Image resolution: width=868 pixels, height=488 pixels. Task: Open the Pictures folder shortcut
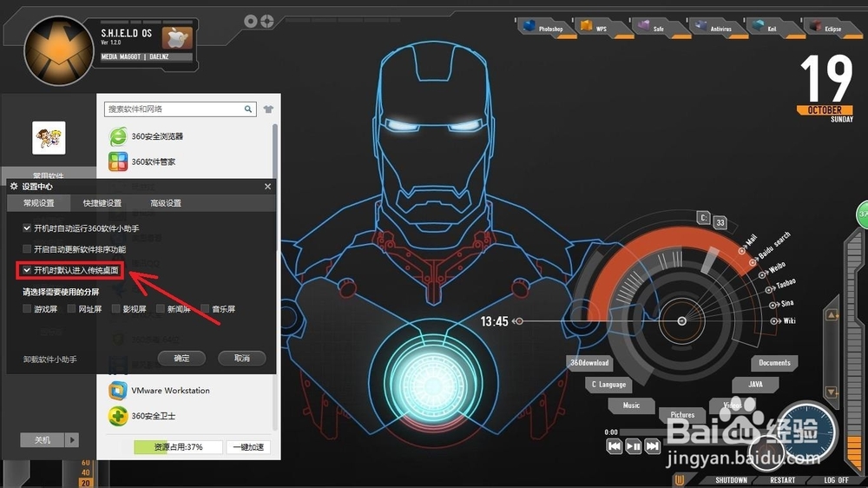coord(682,414)
